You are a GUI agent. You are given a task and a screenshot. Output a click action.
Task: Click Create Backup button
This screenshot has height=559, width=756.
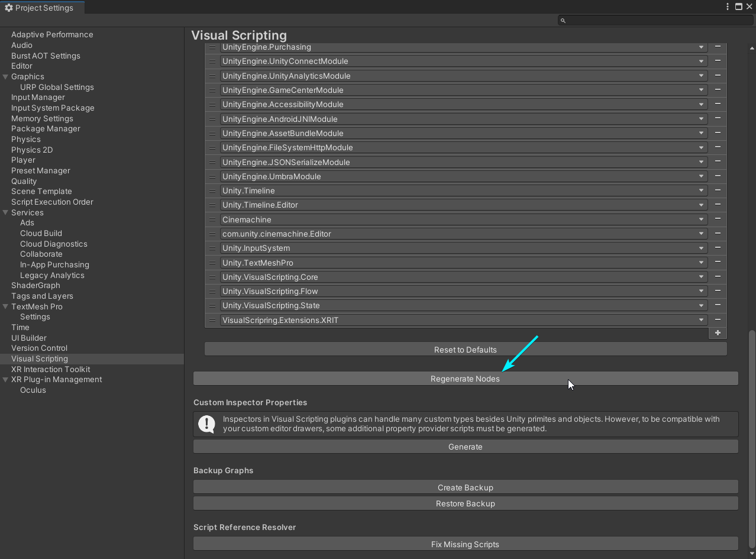pyautogui.click(x=466, y=487)
